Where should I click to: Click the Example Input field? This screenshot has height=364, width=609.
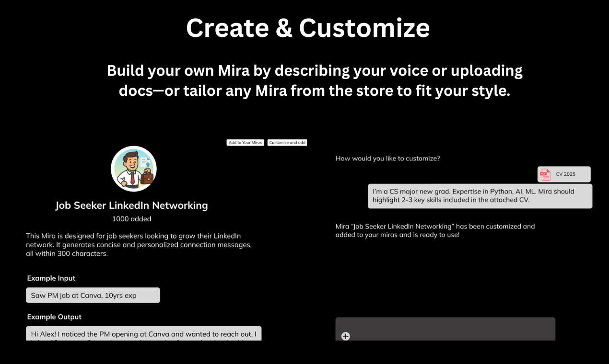(93, 295)
